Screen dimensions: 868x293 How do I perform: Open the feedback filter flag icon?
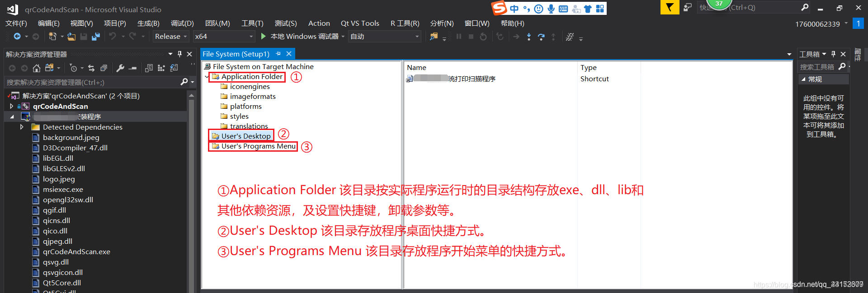coord(670,8)
